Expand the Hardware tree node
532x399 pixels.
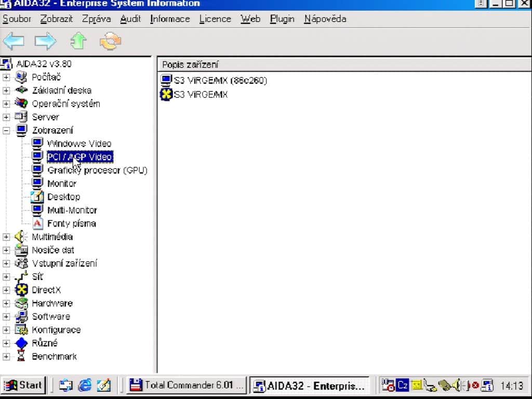(x=6, y=303)
